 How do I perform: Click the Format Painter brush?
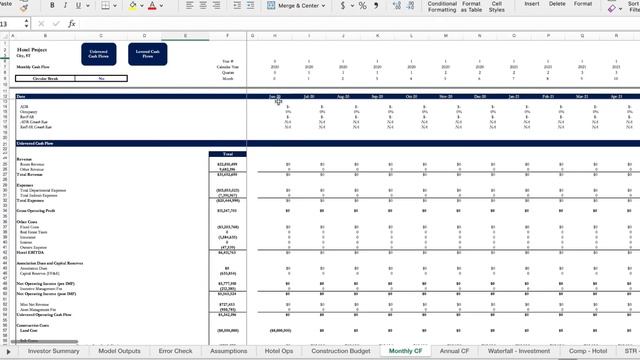tap(24, 7)
